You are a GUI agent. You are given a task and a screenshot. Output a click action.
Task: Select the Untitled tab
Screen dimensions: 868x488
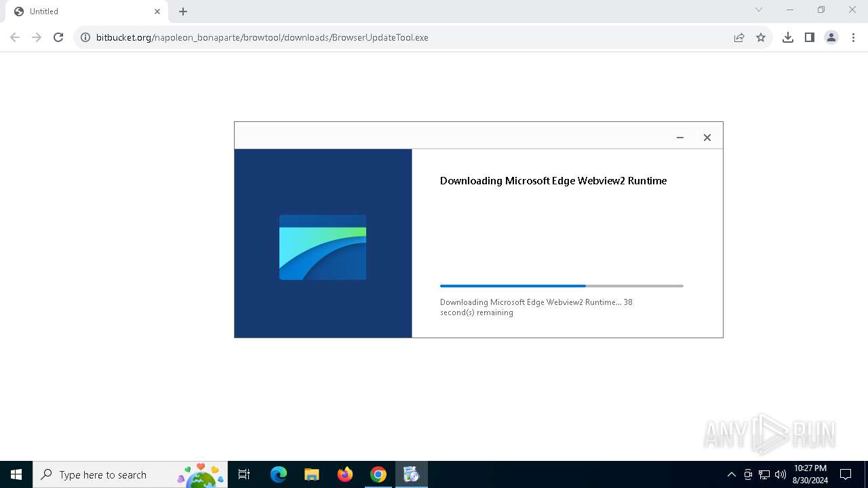click(87, 12)
